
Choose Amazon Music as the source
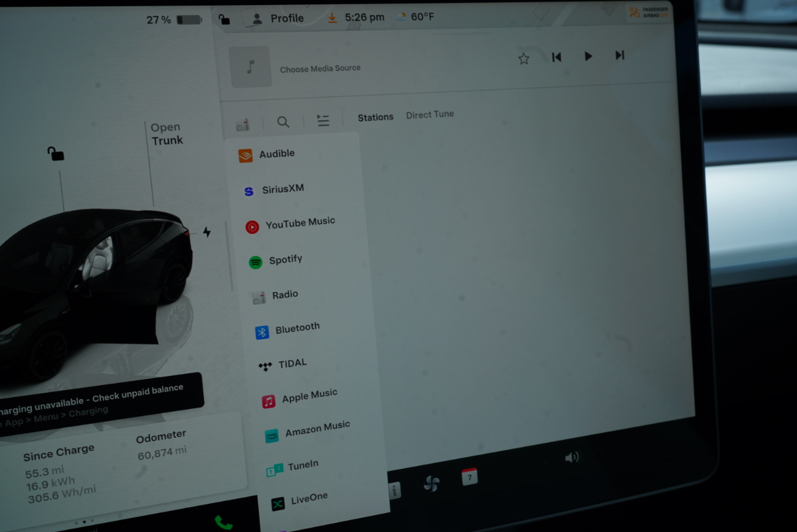point(308,431)
